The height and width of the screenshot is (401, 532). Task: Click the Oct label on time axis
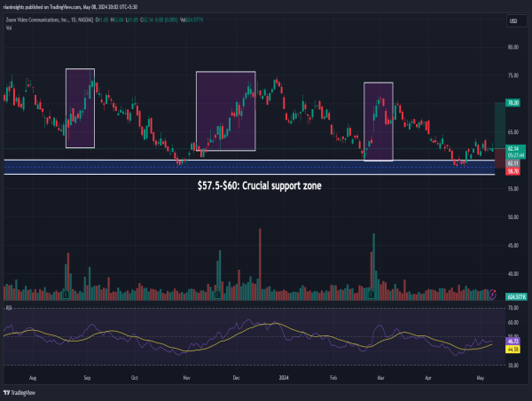click(135, 378)
